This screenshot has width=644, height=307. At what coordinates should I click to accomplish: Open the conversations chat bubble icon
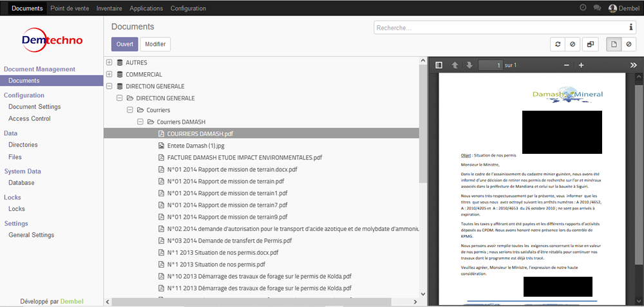[x=597, y=8]
